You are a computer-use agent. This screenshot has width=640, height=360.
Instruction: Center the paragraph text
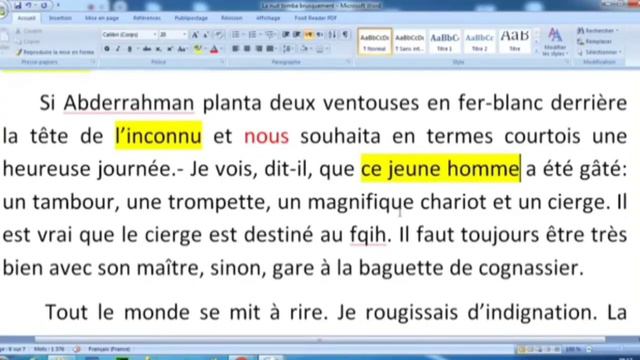247,49
